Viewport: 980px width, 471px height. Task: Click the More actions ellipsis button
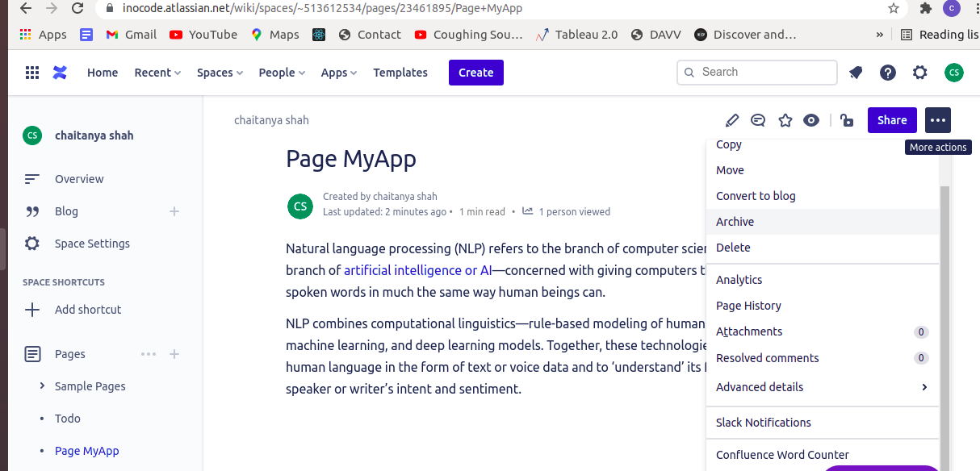(937, 120)
